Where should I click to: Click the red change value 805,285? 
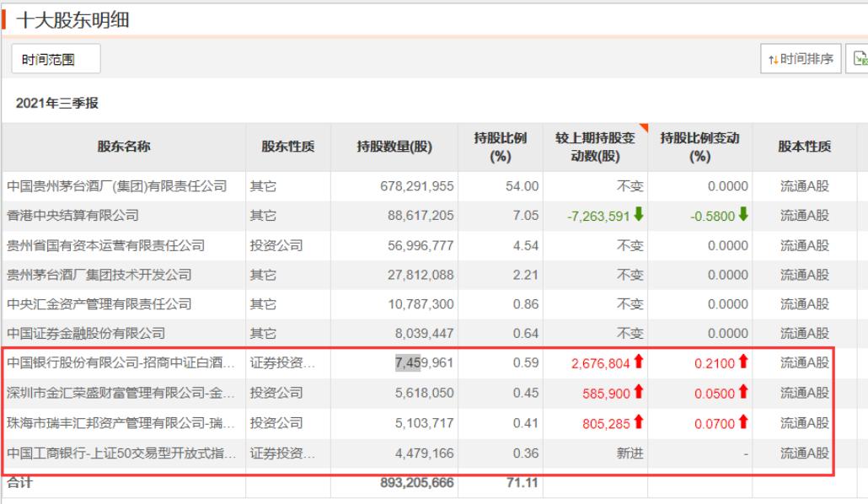pyautogui.click(x=606, y=424)
